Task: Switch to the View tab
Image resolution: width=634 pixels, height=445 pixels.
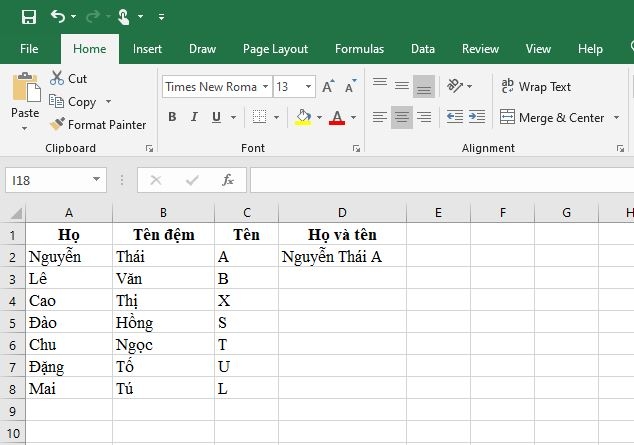Action: [x=538, y=49]
